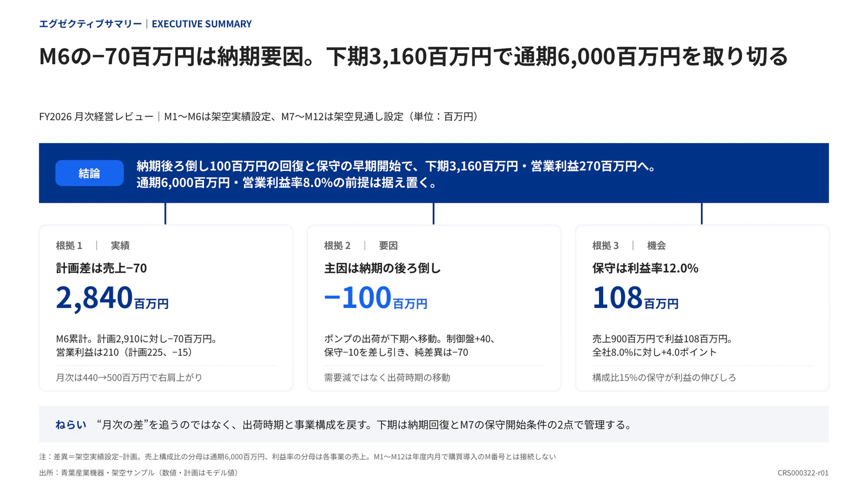Select the 出所：青葉産業機器 source line
The height and width of the screenshot is (488, 868).
pos(140,473)
